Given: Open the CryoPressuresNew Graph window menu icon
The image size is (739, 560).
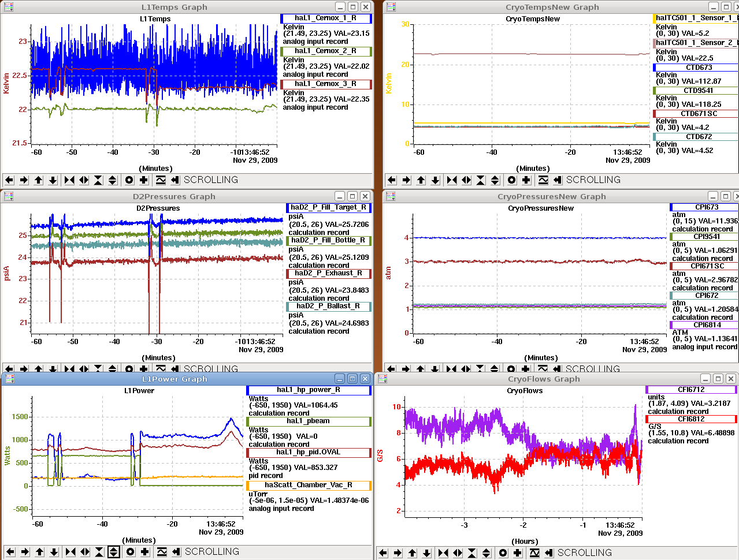Looking at the screenshot, I should [x=391, y=196].
